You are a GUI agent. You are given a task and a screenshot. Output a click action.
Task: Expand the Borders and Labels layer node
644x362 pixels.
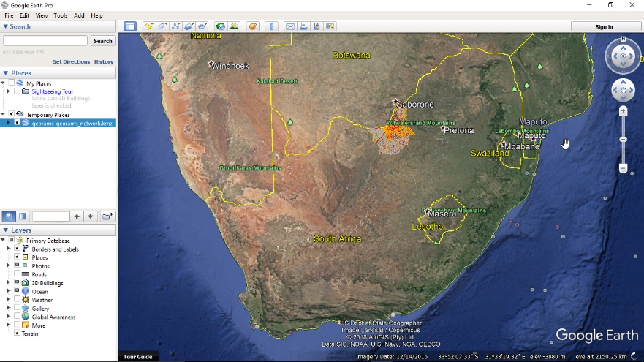click(x=8, y=249)
